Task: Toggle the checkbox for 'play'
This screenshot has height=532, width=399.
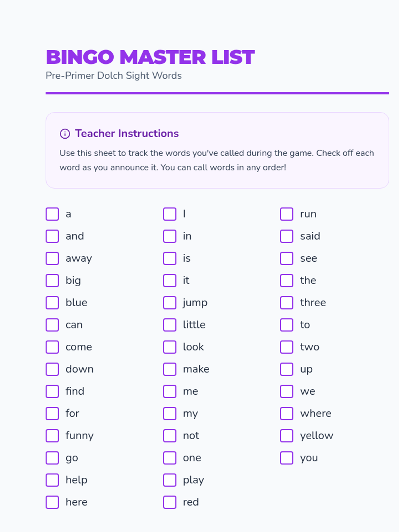Action: coord(170,480)
